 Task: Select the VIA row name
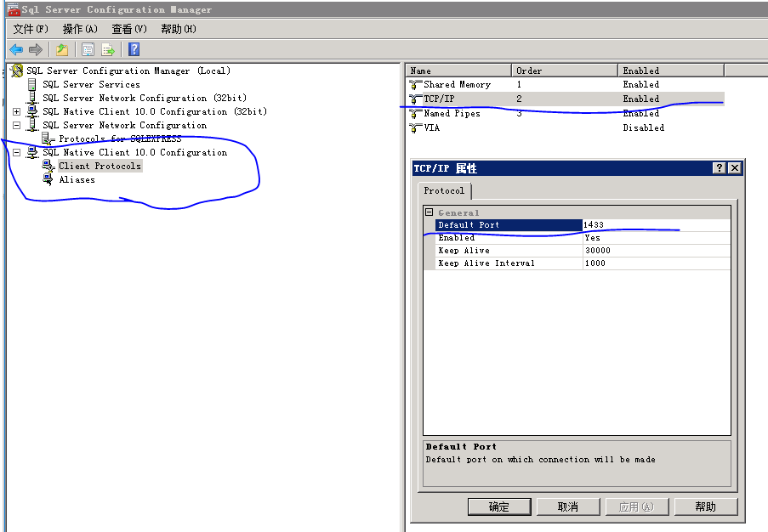[x=431, y=127]
